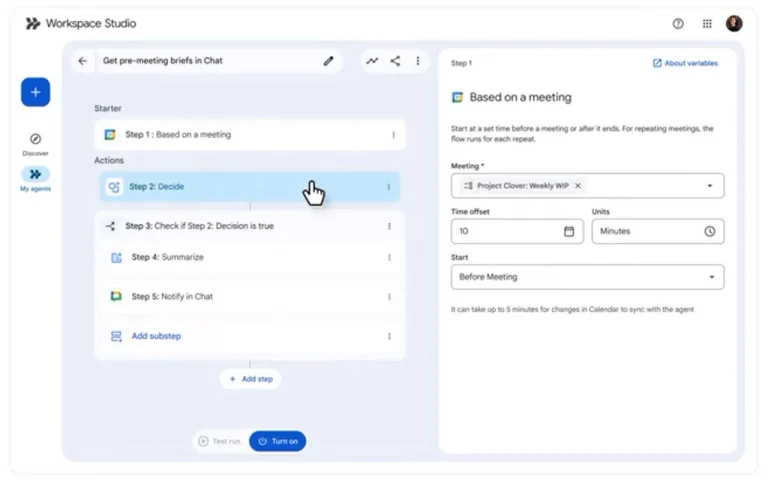Open the help question mark icon
Image resolution: width=768 pixels, height=481 pixels.
click(679, 23)
